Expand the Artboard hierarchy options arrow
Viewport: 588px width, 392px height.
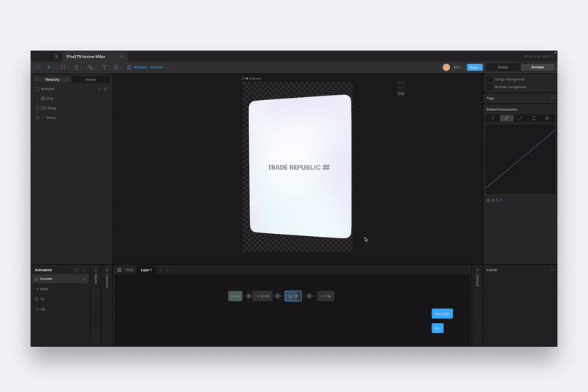pyautogui.click(x=99, y=89)
